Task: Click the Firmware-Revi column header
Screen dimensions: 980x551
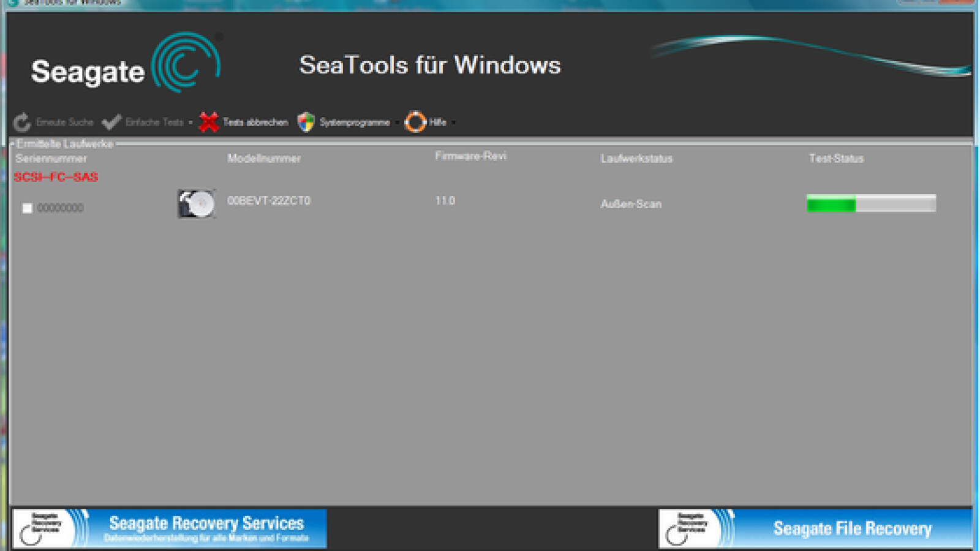Action: pyautogui.click(x=470, y=156)
